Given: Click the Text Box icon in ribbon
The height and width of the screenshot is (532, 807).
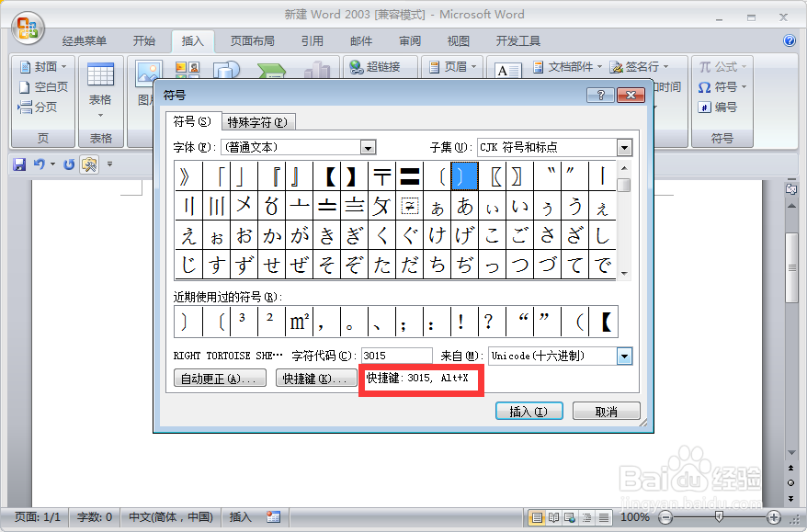Looking at the screenshot, I should tap(507, 70).
